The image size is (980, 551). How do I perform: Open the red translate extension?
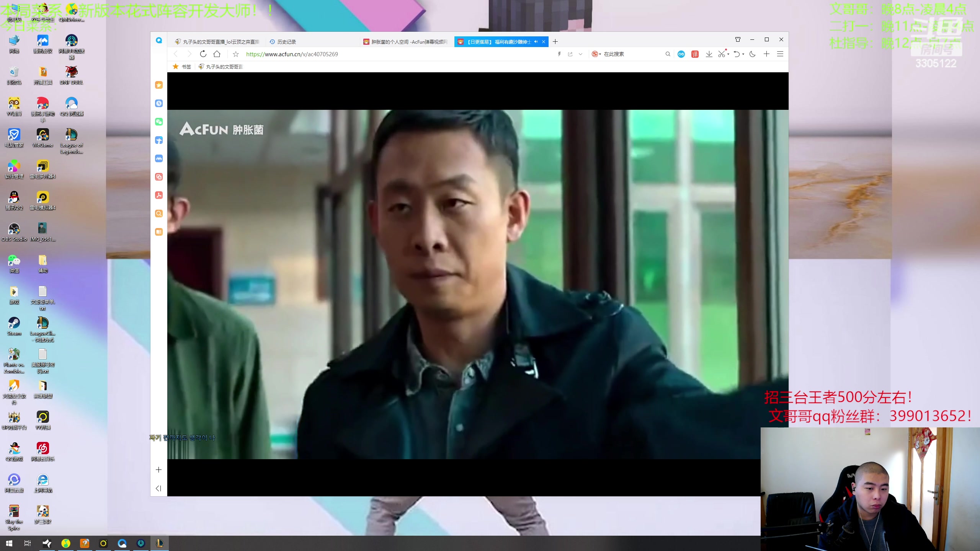pos(695,54)
